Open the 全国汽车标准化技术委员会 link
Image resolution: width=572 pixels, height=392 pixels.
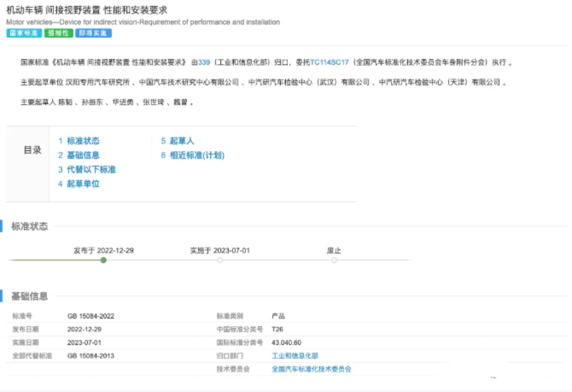point(311,369)
